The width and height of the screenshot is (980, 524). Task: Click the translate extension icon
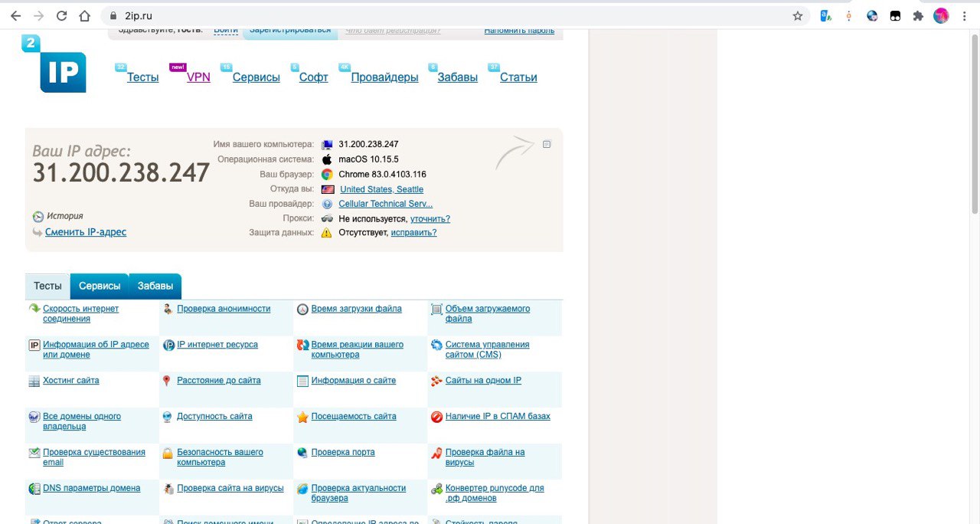826,15
